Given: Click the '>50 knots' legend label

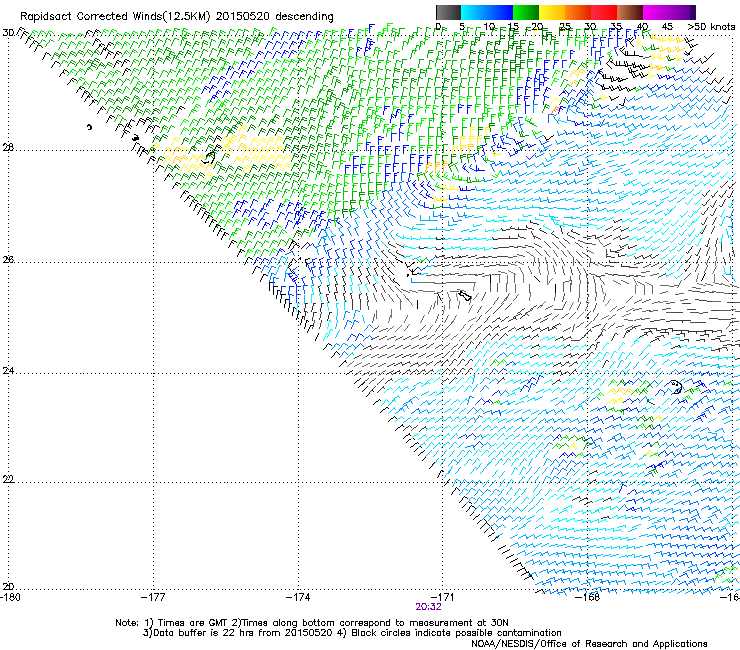Looking at the screenshot, I should tap(711, 27).
